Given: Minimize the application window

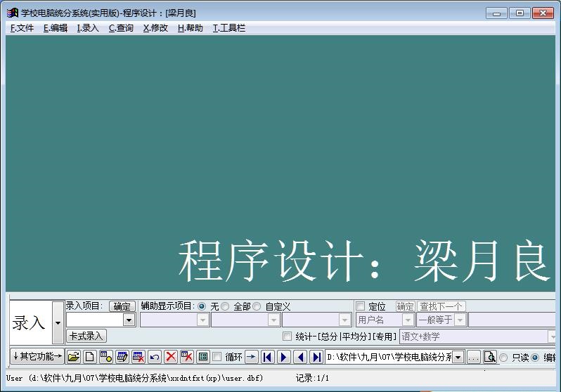Looking at the screenshot, I should 496,13.
